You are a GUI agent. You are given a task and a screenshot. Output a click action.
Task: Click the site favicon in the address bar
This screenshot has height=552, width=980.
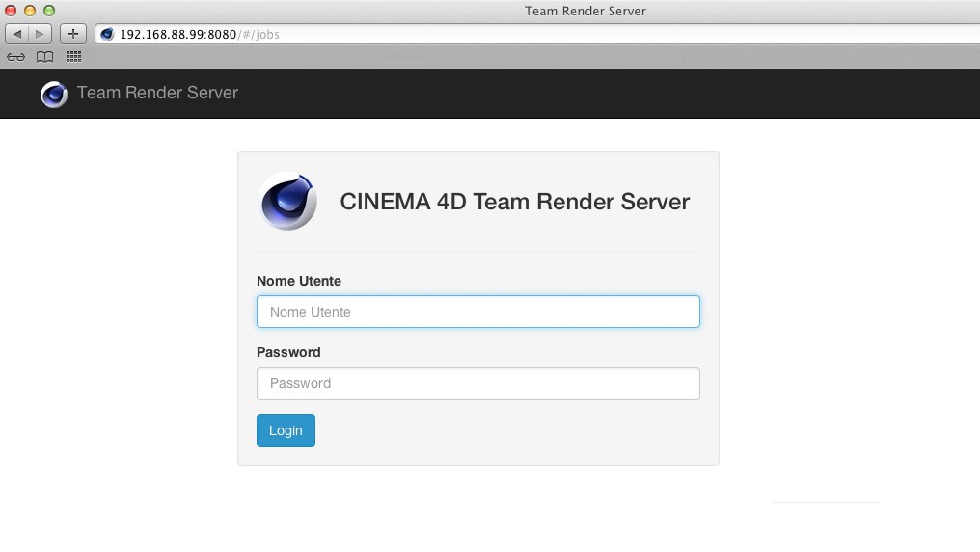107,35
